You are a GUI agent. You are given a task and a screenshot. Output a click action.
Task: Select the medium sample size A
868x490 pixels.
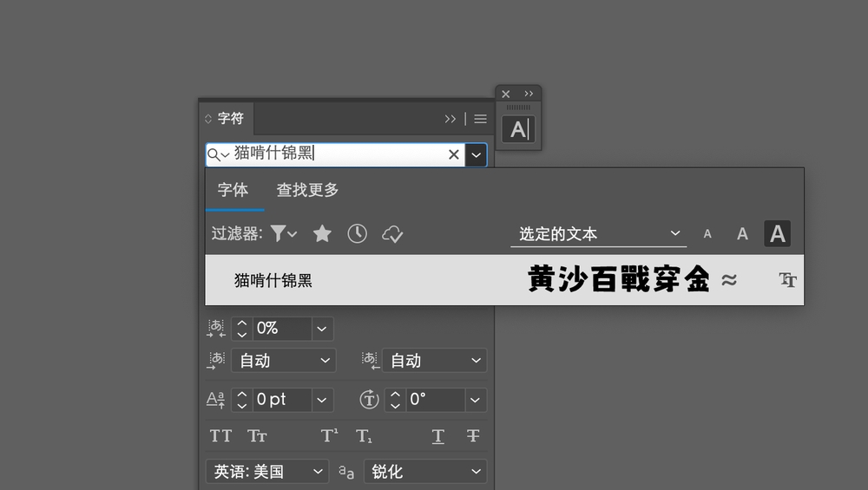point(742,234)
